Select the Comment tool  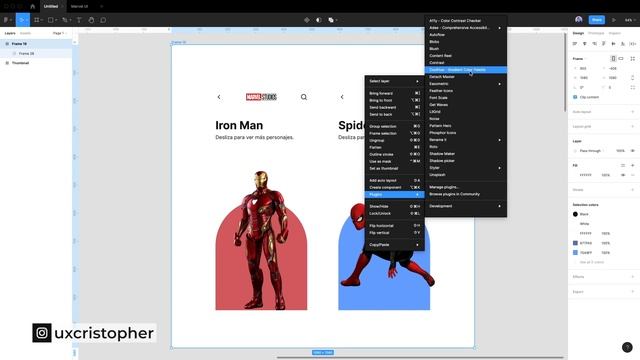[103, 20]
